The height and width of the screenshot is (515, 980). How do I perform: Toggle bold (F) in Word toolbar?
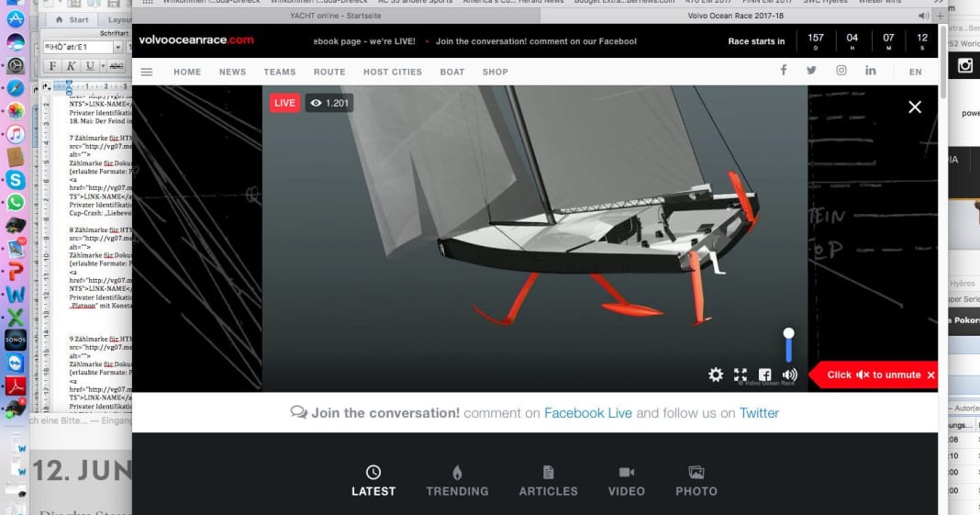pyautogui.click(x=52, y=65)
